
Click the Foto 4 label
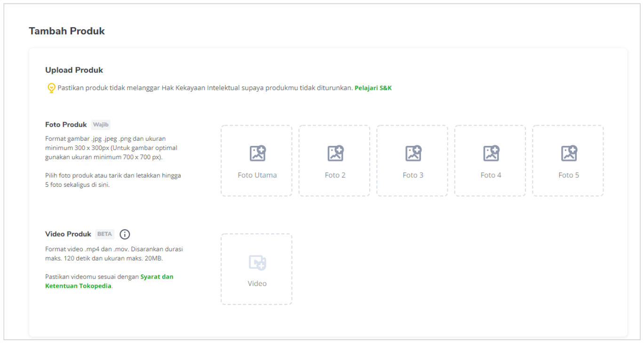pos(491,175)
